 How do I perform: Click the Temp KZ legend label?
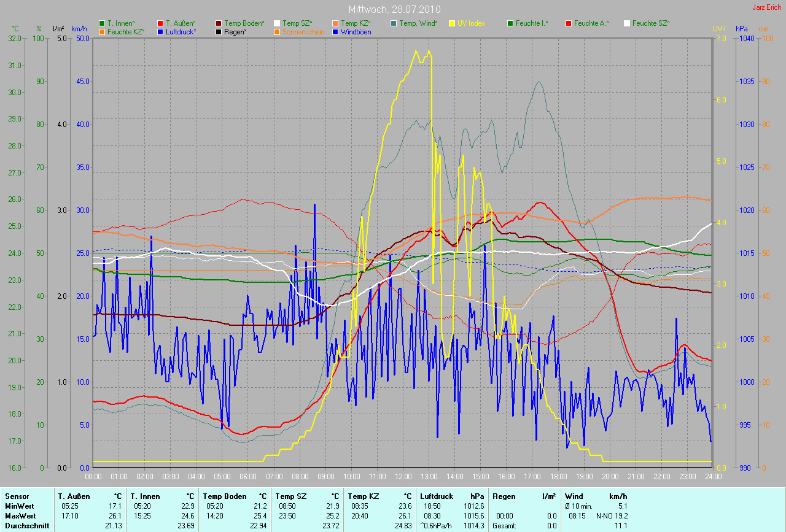click(356, 23)
